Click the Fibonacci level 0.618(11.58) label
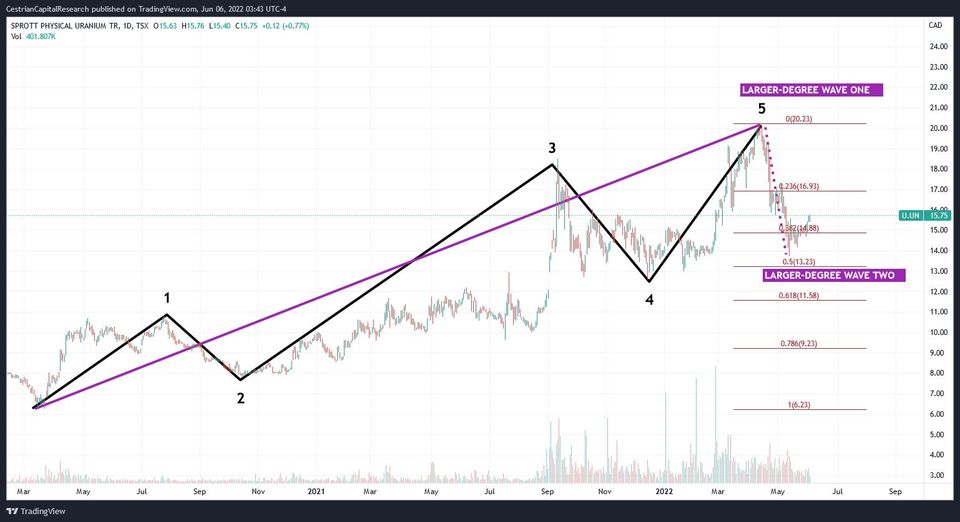 tap(798, 295)
